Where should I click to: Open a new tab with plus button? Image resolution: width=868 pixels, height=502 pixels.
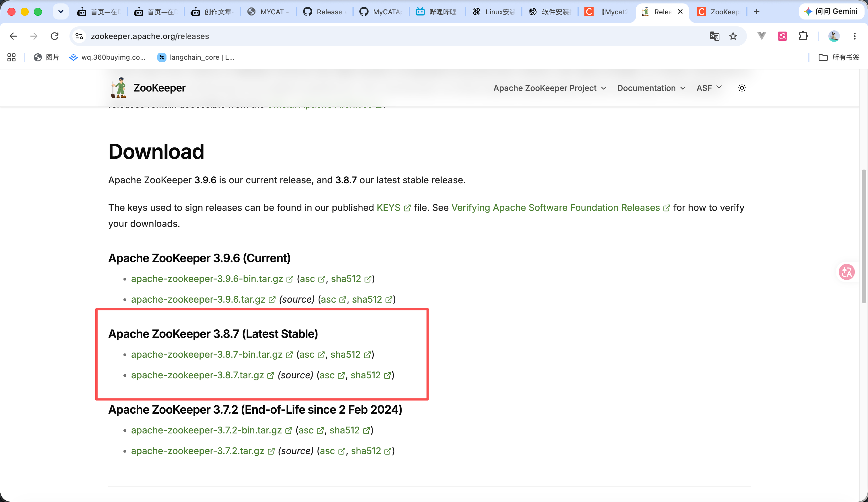click(756, 12)
